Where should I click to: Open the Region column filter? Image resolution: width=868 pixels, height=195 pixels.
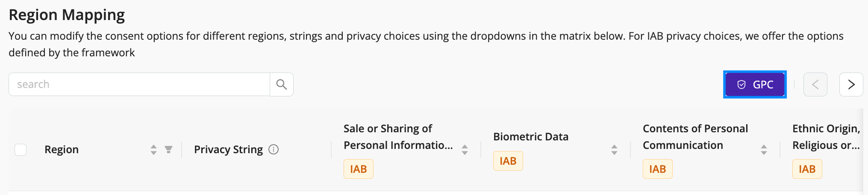(x=169, y=149)
